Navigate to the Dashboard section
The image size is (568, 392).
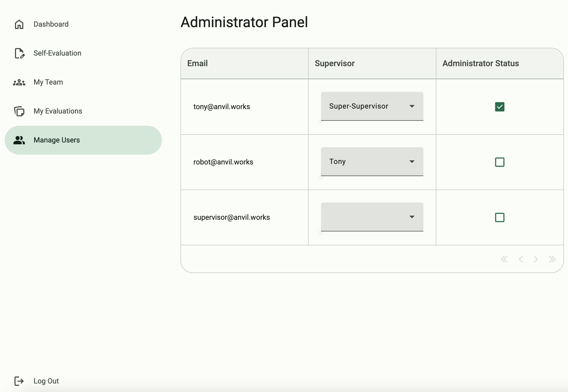click(x=51, y=24)
